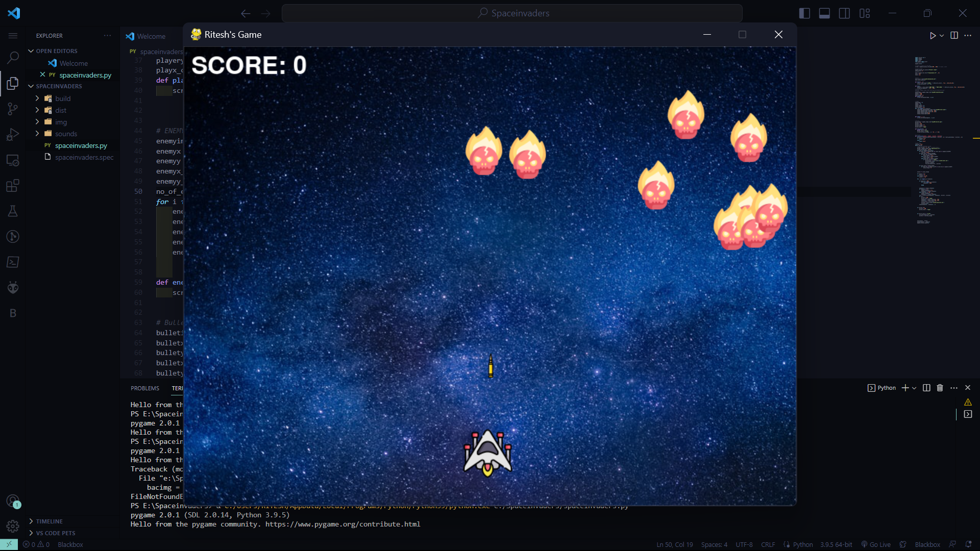The height and width of the screenshot is (551, 980).
Task: Switch to the PROBLEMS tab
Action: (144, 388)
